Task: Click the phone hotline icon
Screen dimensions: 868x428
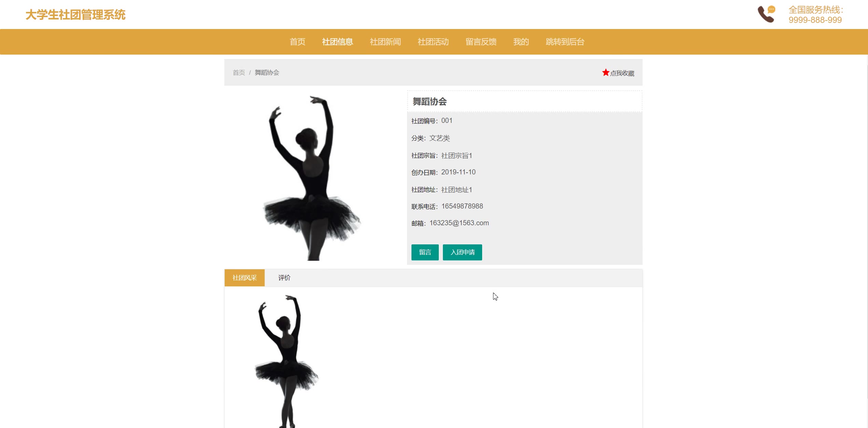Action: 766,14
